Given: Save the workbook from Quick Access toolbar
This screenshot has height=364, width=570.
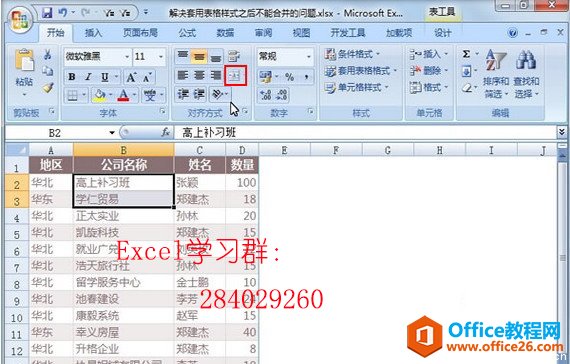Looking at the screenshot, I should 47,13.
